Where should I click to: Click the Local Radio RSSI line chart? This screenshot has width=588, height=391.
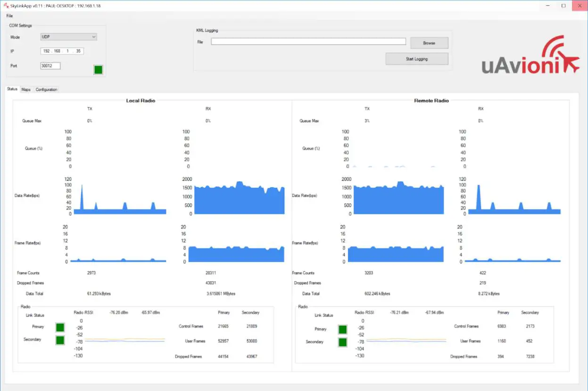tap(124, 340)
